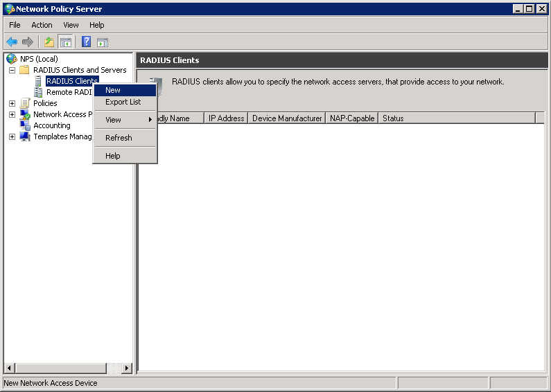Click the RADIUS Clients and Servers folder icon

[x=24, y=70]
